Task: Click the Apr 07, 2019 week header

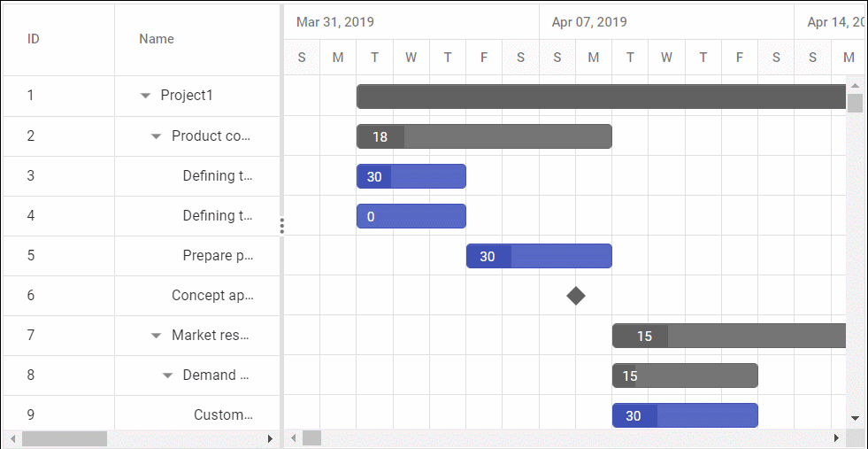Action: (x=589, y=22)
